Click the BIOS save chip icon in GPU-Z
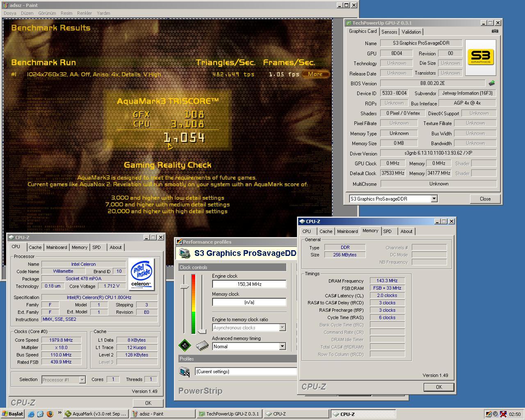 click(491, 83)
